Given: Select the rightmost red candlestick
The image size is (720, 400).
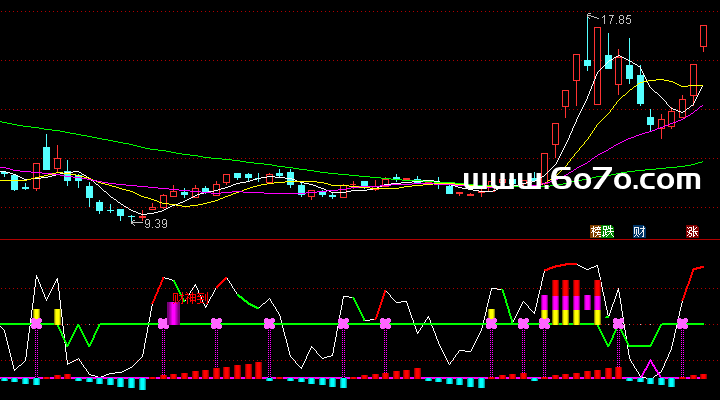Looking at the screenshot, I should [703, 36].
